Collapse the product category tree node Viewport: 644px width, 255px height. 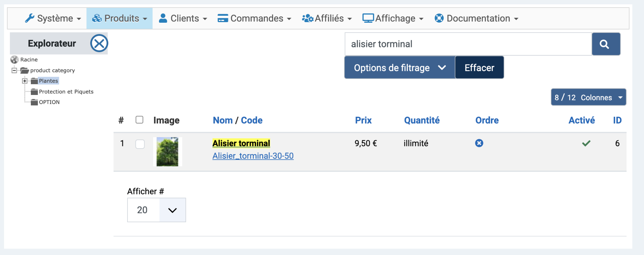[x=14, y=70]
